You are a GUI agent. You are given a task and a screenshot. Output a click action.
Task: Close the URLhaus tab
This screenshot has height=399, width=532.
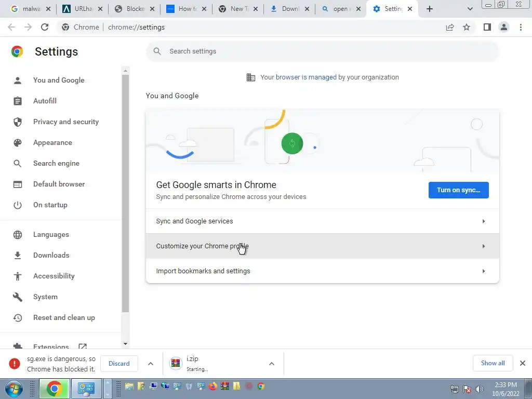pyautogui.click(x=100, y=9)
